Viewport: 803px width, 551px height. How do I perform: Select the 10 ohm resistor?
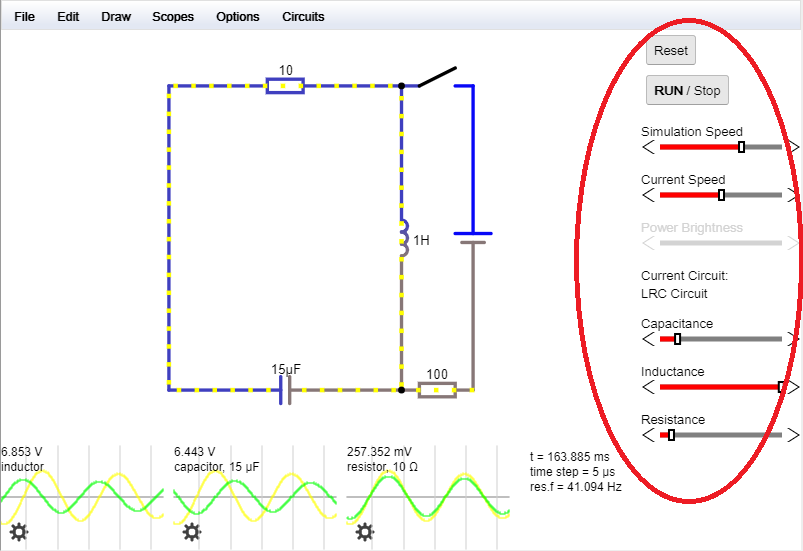285,86
